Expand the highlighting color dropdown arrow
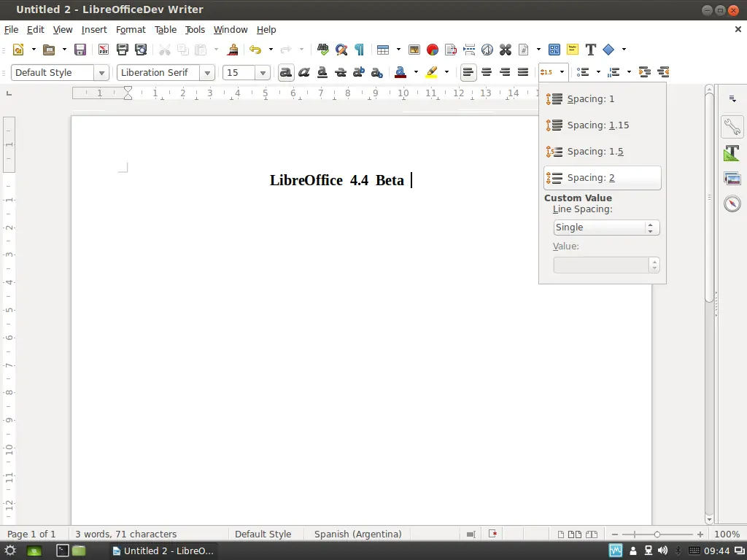This screenshot has width=747, height=560. [x=447, y=72]
